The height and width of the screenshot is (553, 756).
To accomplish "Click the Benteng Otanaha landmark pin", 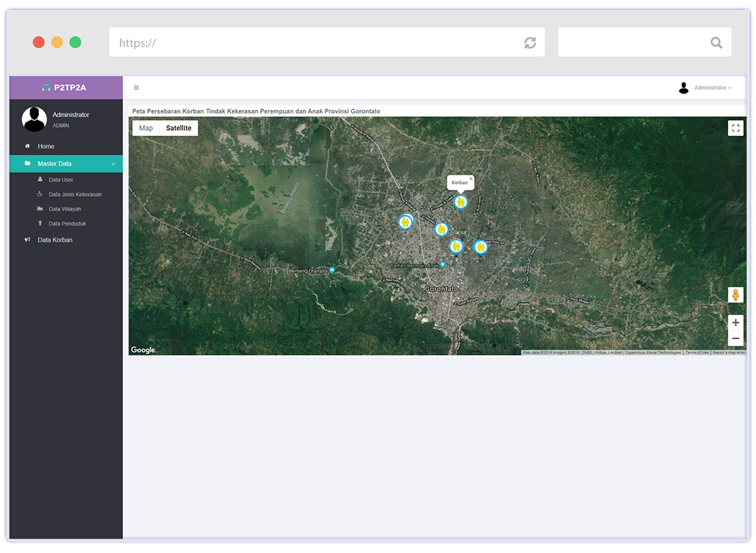I will tap(331, 271).
